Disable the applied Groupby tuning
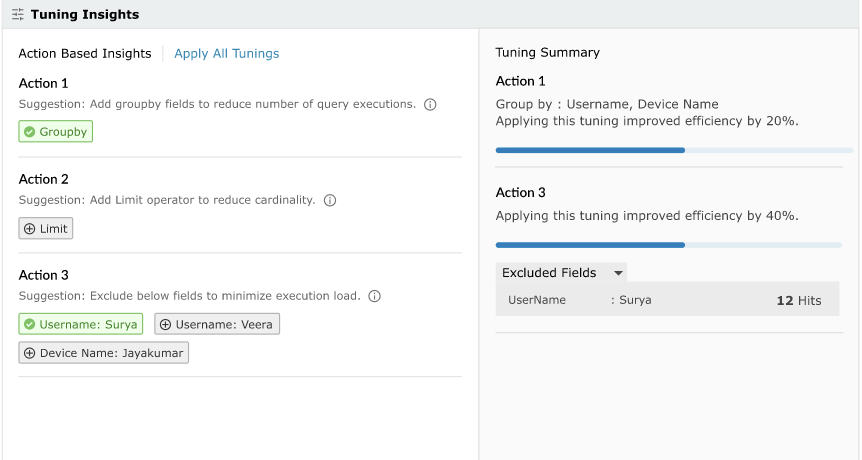 tap(56, 132)
